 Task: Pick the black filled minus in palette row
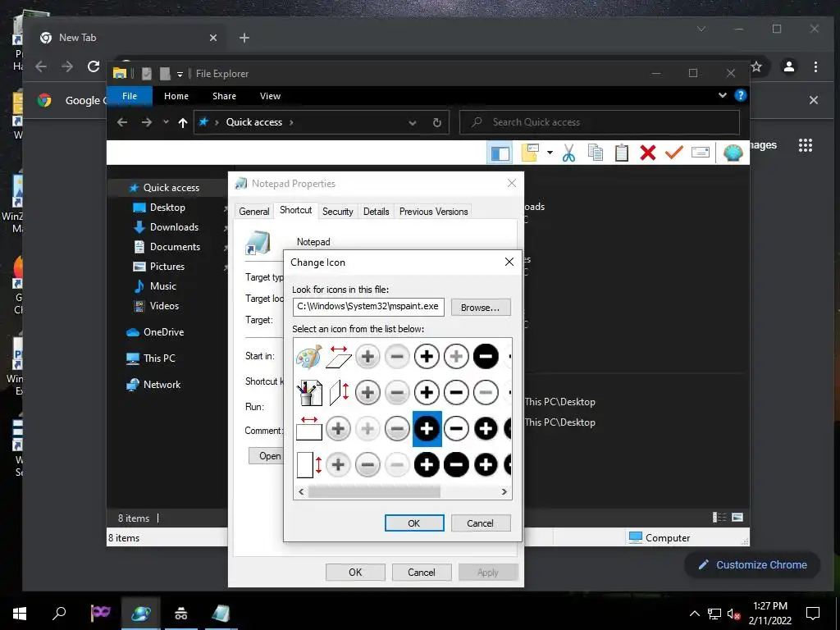point(486,357)
